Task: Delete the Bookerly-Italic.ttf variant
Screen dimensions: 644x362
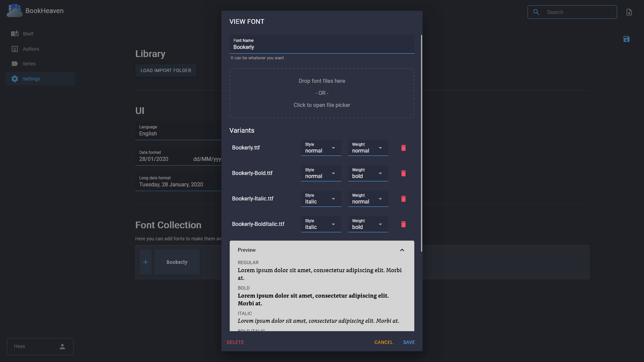Action: (404, 199)
